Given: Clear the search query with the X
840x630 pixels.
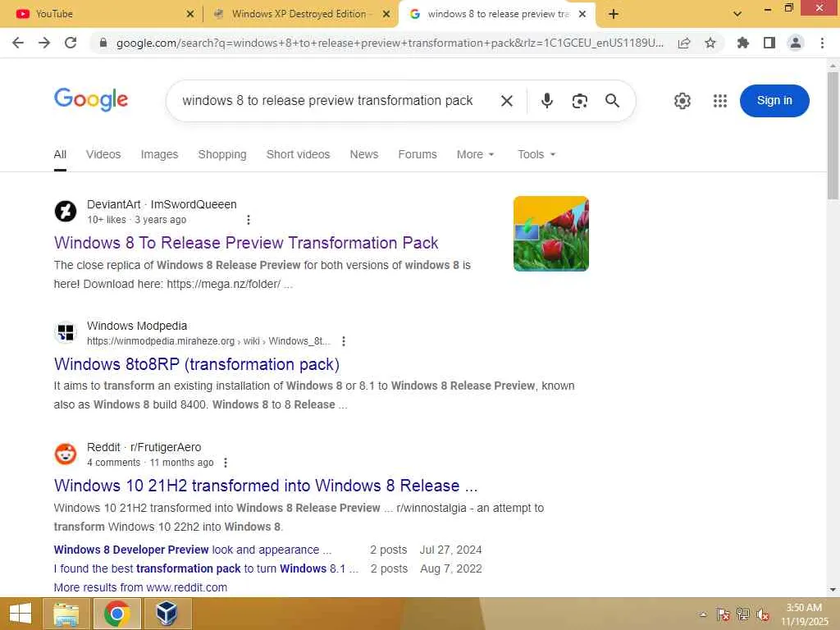Looking at the screenshot, I should pos(507,101).
